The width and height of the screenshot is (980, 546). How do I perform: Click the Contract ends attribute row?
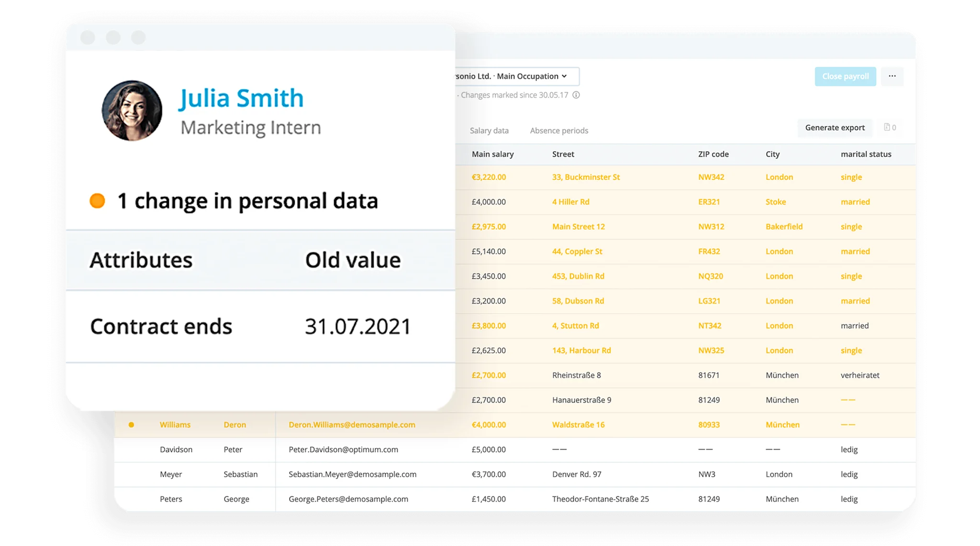tap(161, 327)
